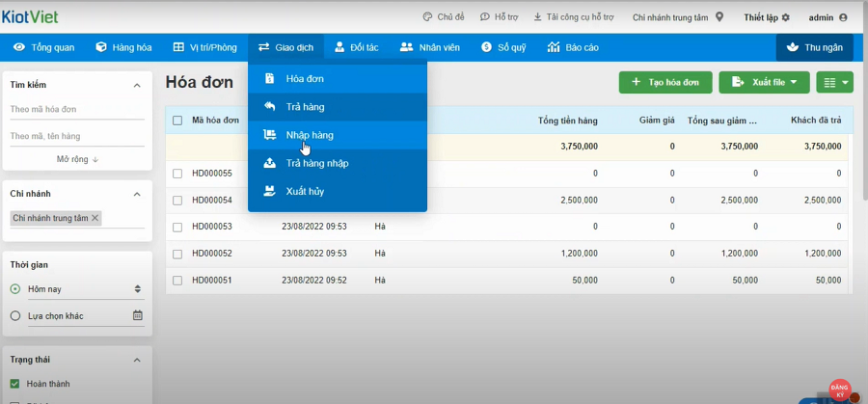The width and height of the screenshot is (868, 404).
Task: Click the Sổ quỹ dollar icon
Action: (x=486, y=47)
